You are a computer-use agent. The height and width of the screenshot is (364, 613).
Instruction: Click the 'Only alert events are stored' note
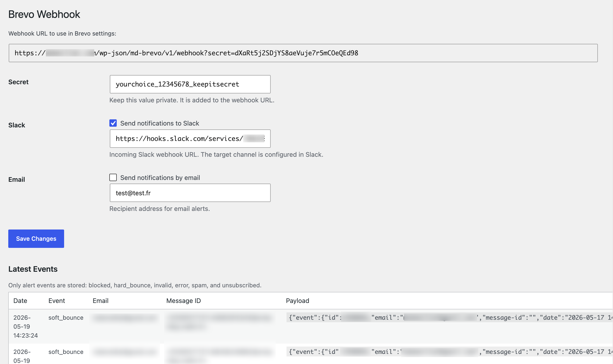(x=135, y=285)
